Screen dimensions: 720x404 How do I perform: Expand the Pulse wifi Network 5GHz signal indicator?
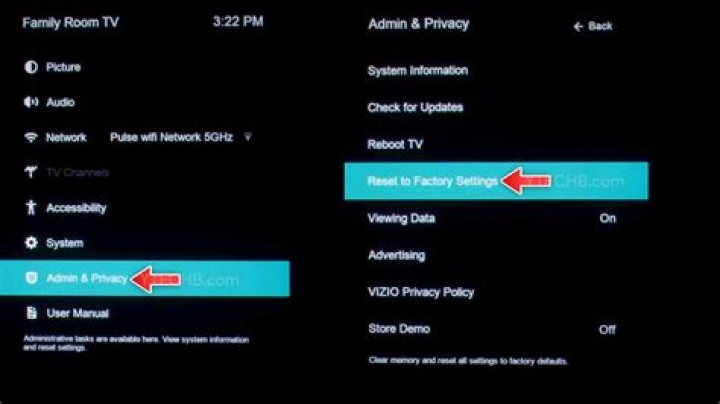248,137
